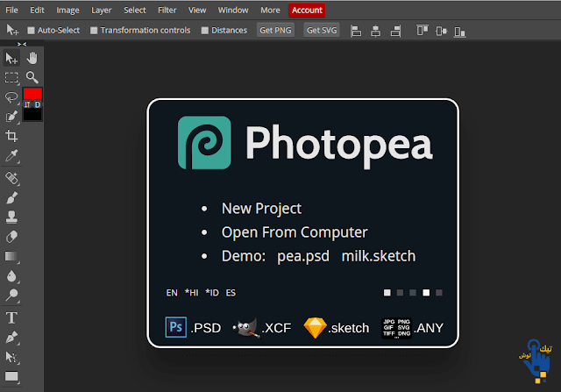The height and width of the screenshot is (392, 561).
Task: Select the Move tool in toolbox
Action: coord(11,59)
